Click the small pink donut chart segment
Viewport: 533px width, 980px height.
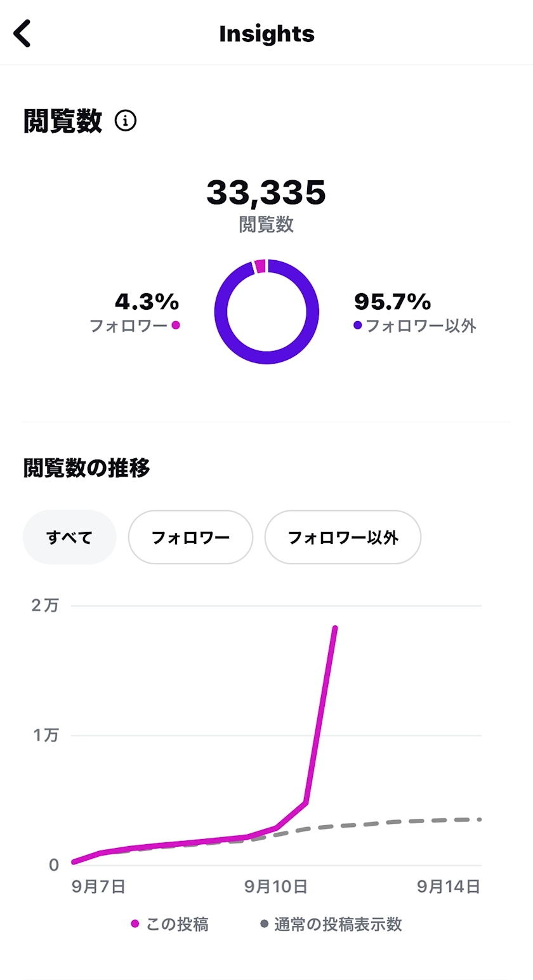260,267
